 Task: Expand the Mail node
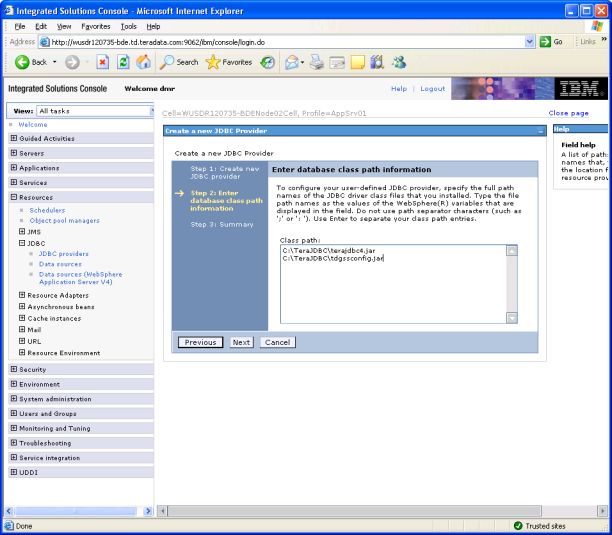tap(22, 329)
